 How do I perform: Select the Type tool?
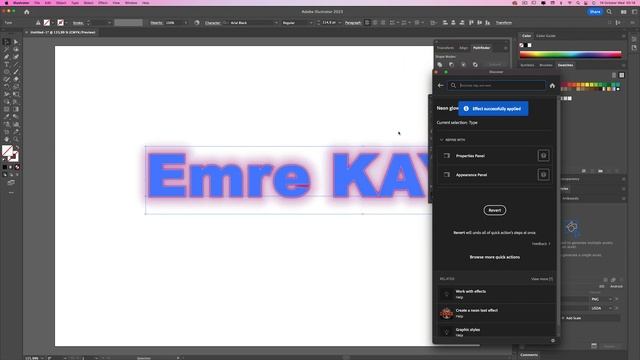(x=6, y=64)
